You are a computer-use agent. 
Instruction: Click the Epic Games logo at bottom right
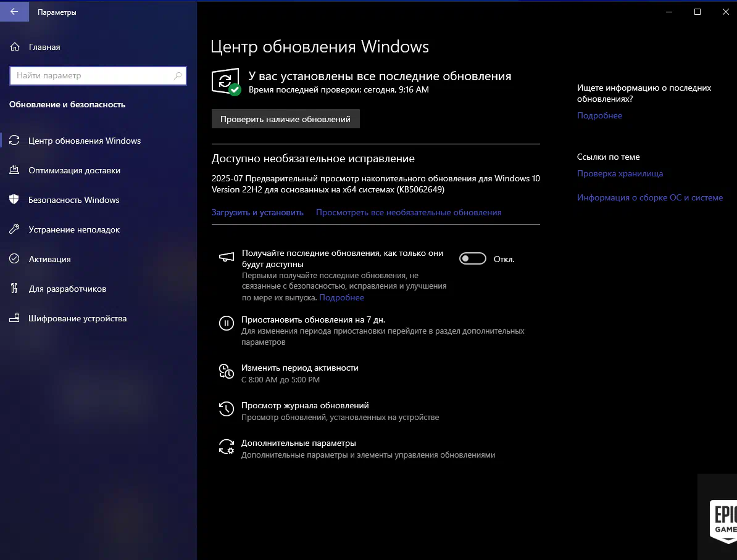[723, 522]
